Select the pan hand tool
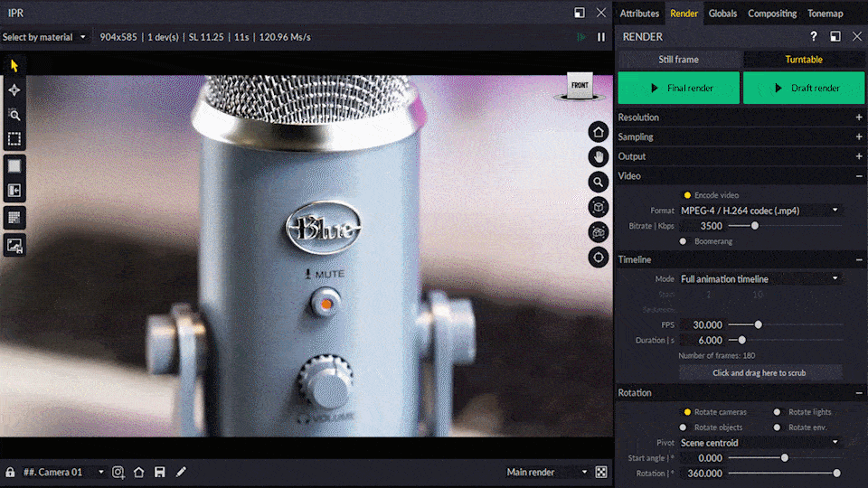The height and width of the screenshot is (488, 868). pyautogui.click(x=598, y=157)
